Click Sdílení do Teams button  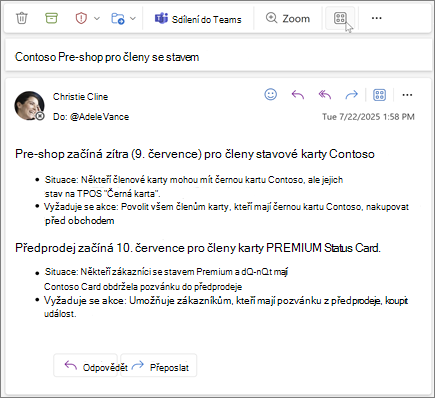(198, 19)
